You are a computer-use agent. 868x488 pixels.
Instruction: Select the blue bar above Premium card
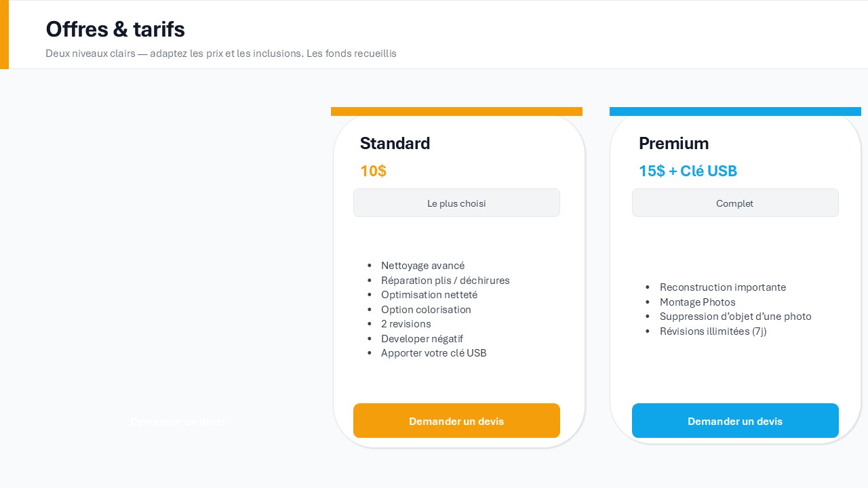(735, 111)
